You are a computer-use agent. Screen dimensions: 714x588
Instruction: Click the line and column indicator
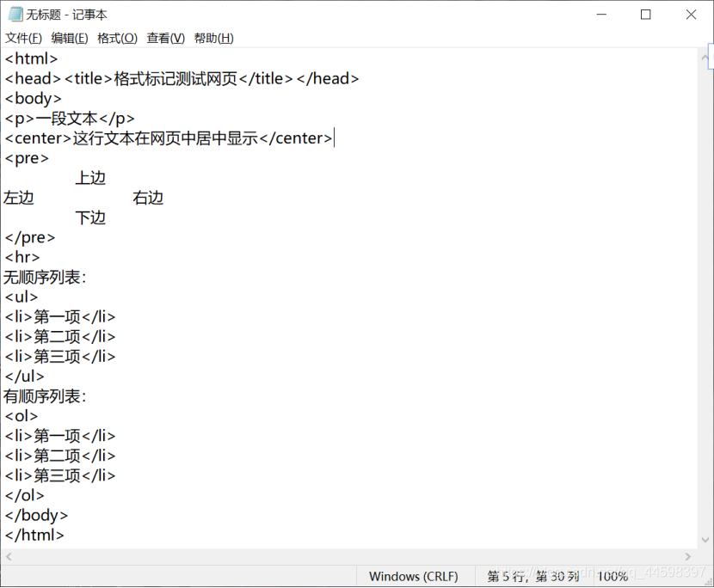pos(527,576)
